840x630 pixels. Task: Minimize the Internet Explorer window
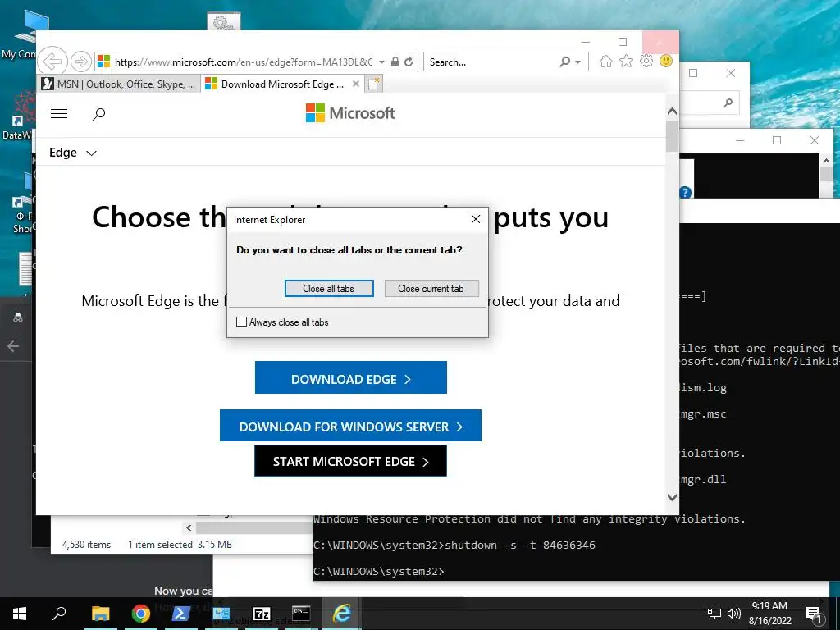click(586, 42)
